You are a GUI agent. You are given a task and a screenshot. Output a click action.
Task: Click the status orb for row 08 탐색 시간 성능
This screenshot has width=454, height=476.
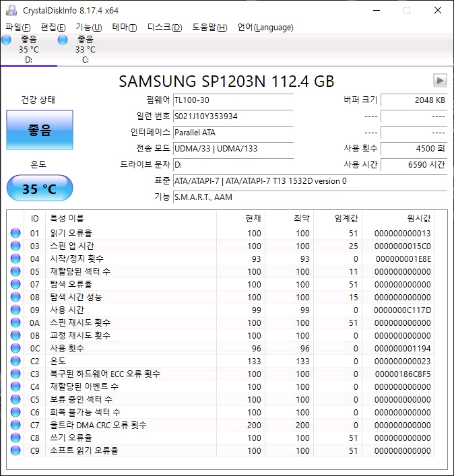tap(15, 297)
